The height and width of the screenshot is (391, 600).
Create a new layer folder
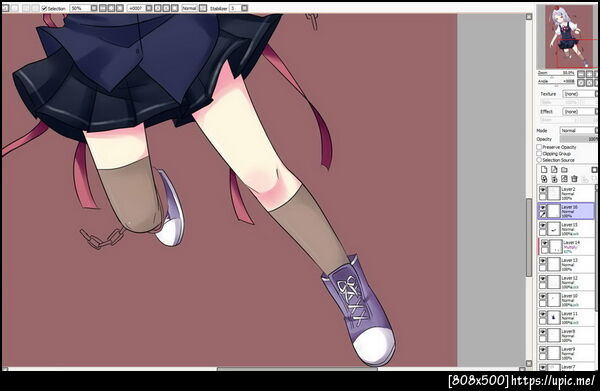564,169
